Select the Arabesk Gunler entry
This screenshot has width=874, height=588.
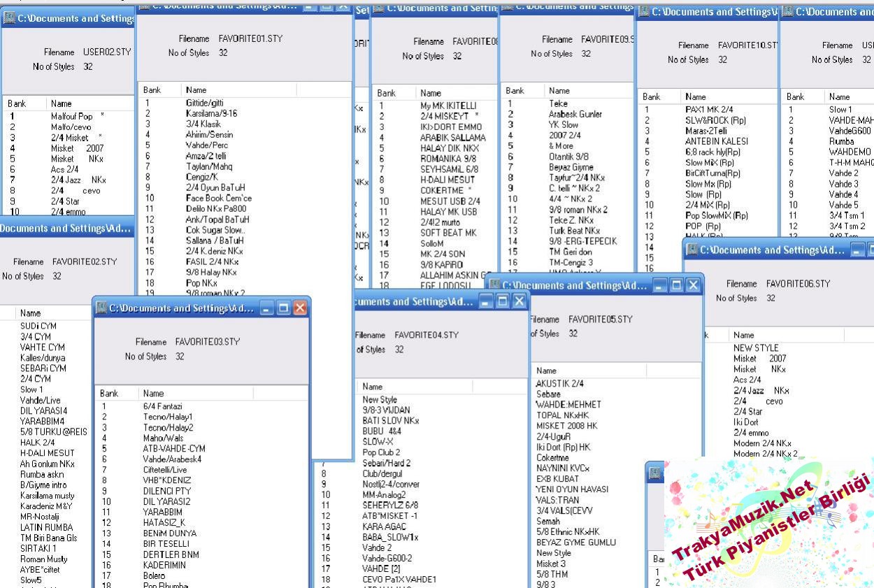point(575,114)
